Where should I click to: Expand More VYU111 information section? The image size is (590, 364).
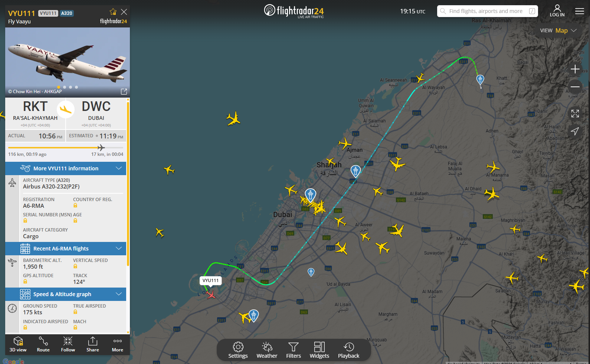coord(66,168)
